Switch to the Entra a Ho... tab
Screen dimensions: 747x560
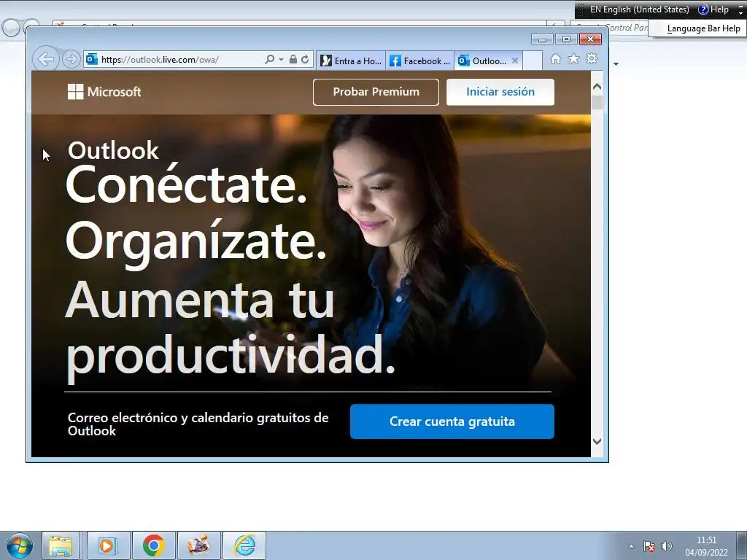click(x=351, y=61)
